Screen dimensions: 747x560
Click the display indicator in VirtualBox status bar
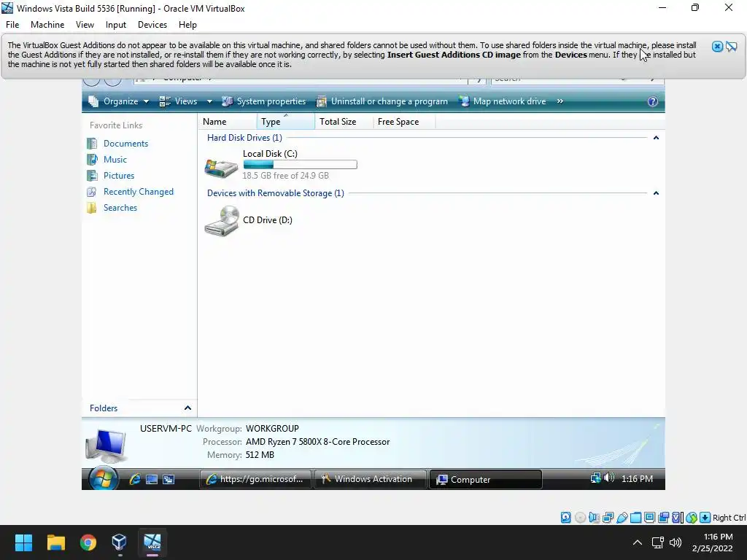(x=649, y=518)
